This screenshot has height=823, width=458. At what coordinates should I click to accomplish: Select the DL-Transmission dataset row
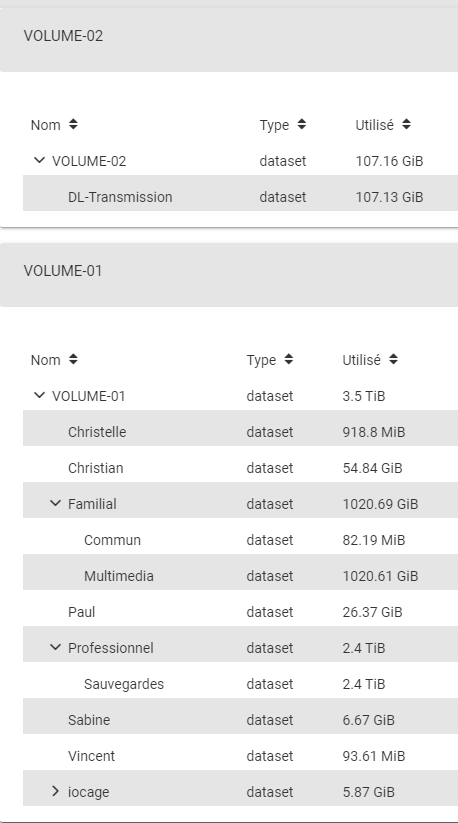click(x=240, y=197)
